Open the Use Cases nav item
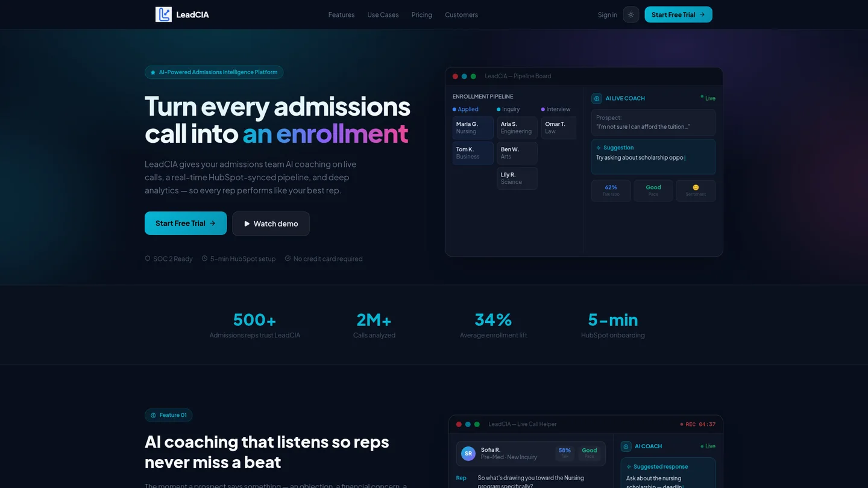868x488 pixels. (383, 14)
